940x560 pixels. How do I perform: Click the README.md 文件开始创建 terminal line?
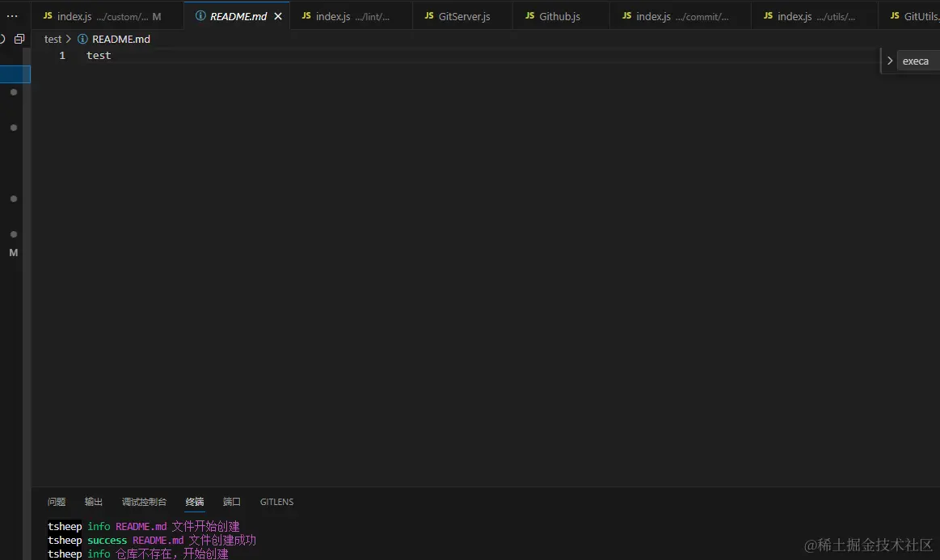tap(144, 526)
